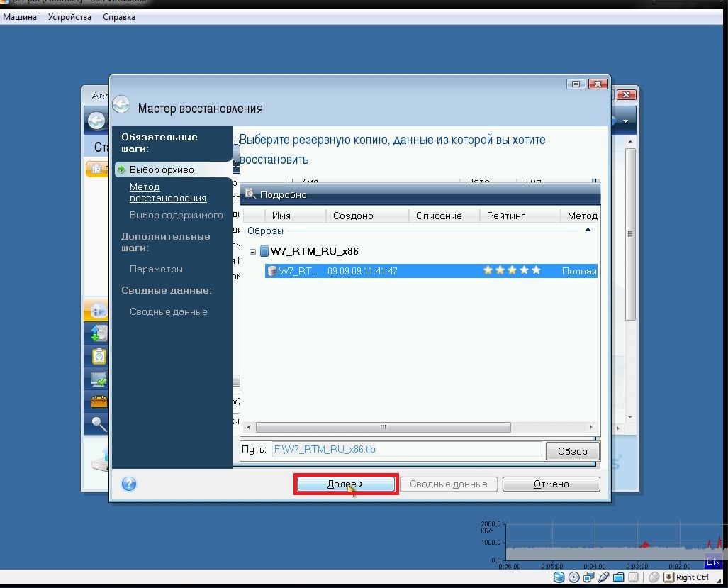Click the VirtualBox shared folders status icon

coord(619,577)
